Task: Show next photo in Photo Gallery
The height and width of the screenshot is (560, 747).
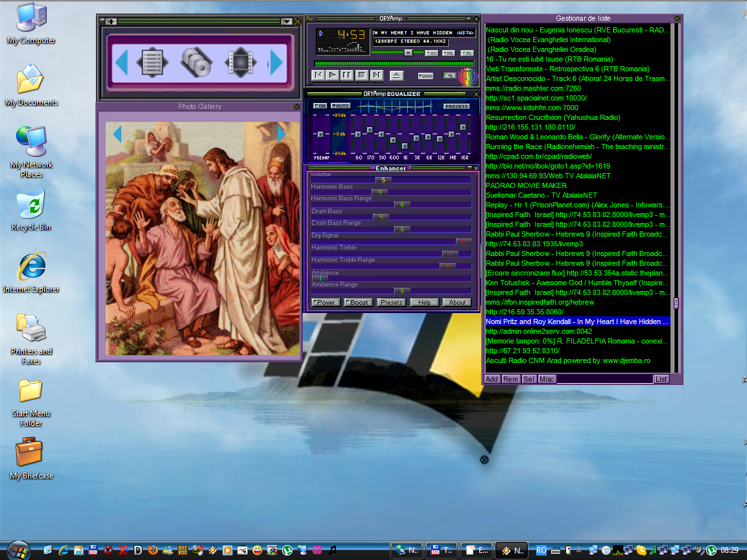Action: (x=281, y=134)
